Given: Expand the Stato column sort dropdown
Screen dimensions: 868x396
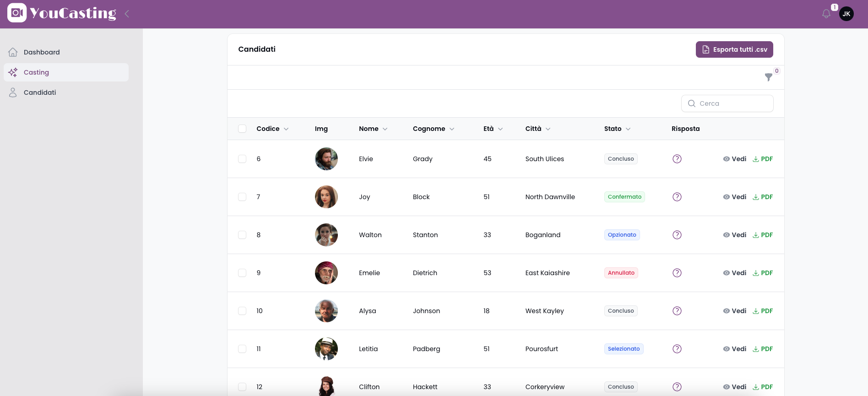Looking at the screenshot, I should point(628,129).
